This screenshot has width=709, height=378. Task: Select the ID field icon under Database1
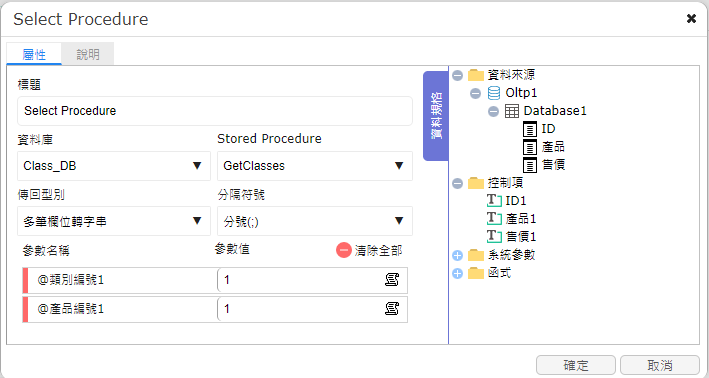(x=530, y=129)
